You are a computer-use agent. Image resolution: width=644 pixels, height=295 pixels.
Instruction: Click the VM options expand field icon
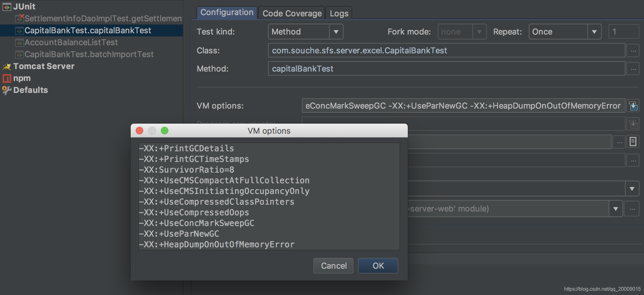click(x=633, y=106)
